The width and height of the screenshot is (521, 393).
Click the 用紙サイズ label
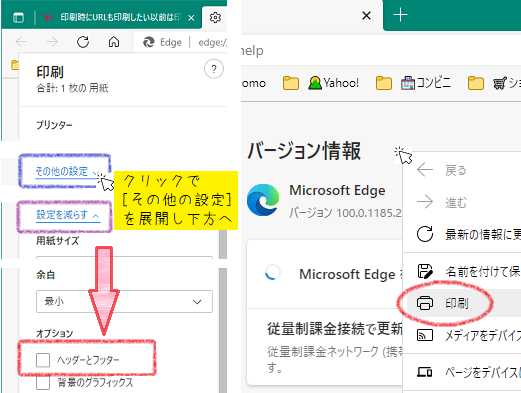coord(57,241)
